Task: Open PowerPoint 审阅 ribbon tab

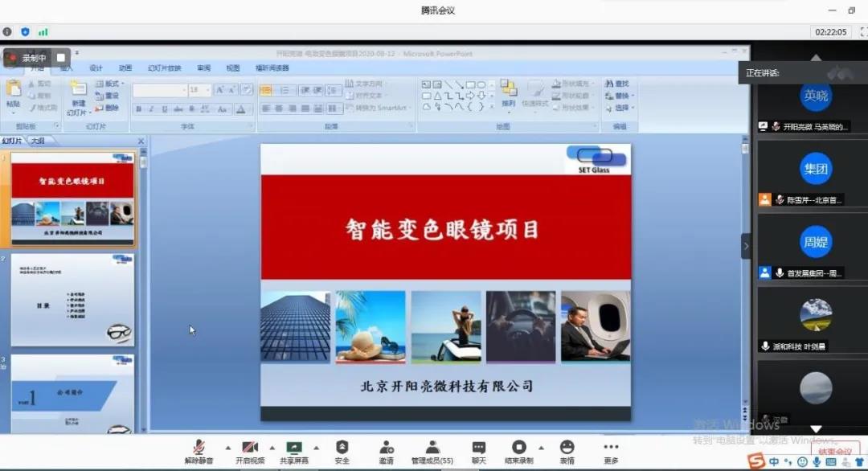Action: tap(203, 68)
